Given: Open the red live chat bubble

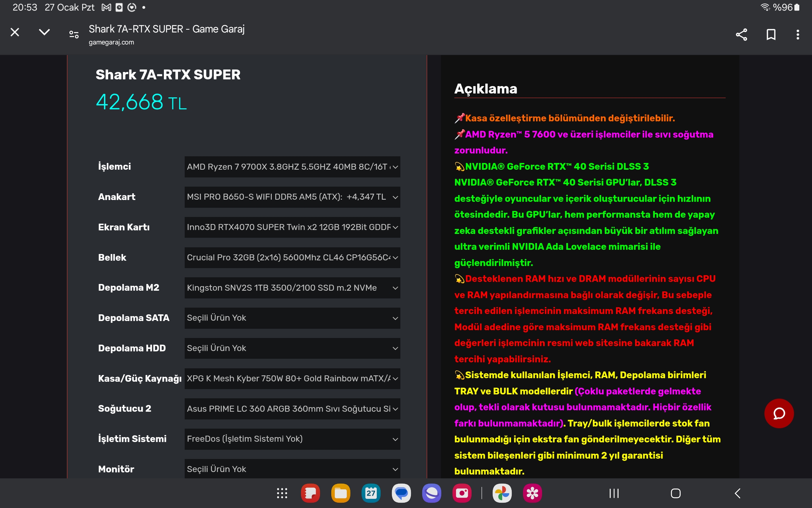Looking at the screenshot, I should point(779,413).
